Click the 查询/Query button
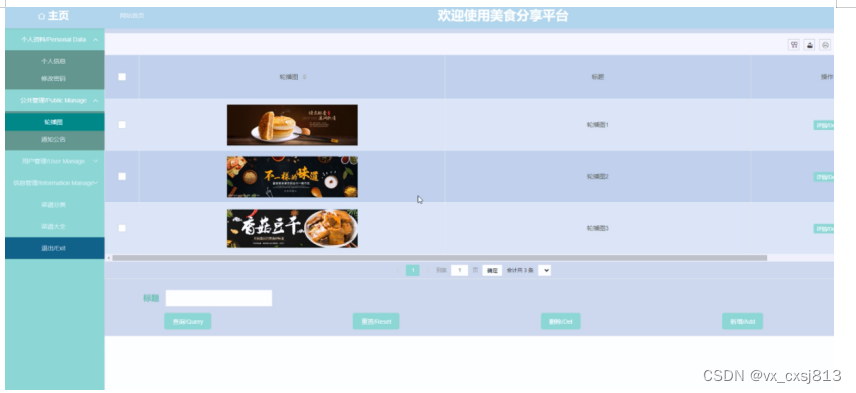The image size is (856, 393). (x=188, y=321)
